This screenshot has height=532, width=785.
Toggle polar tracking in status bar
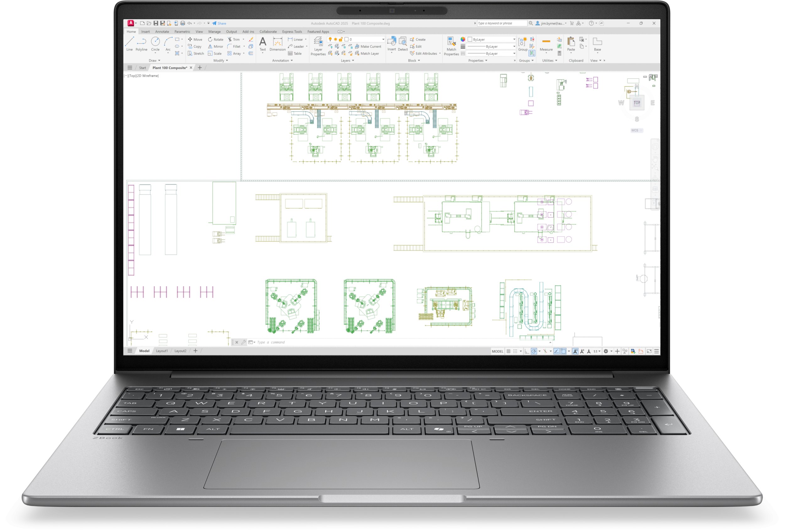pyautogui.click(x=534, y=352)
